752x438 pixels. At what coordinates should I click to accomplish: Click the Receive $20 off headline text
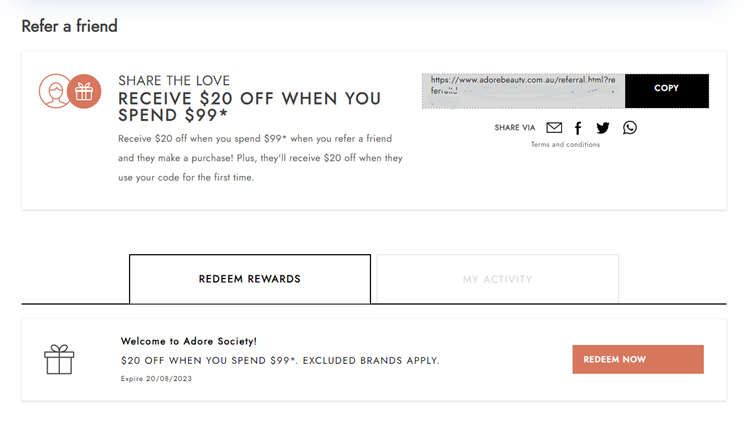(249, 107)
